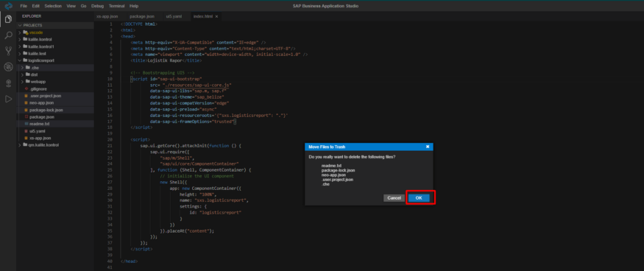Click the .vscode folder icon
Image resolution: width=644 pixels, height=271 pixels.
[26, 32]
